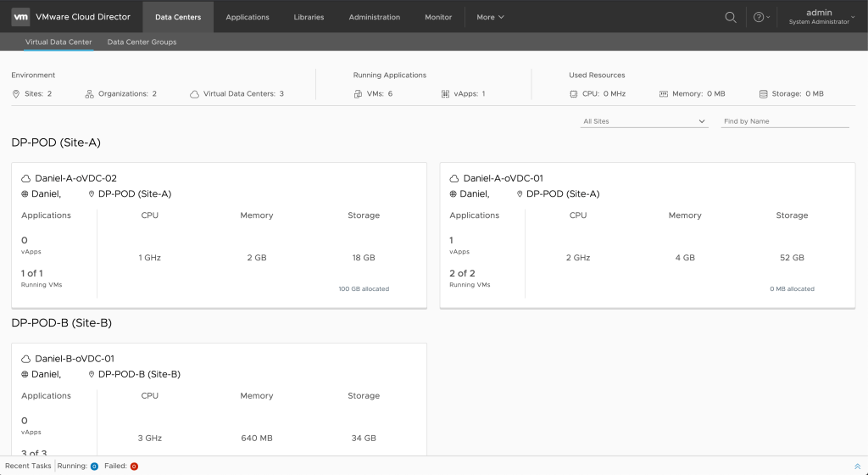Click the '640 MB' memory value

(x=257, y=439)
